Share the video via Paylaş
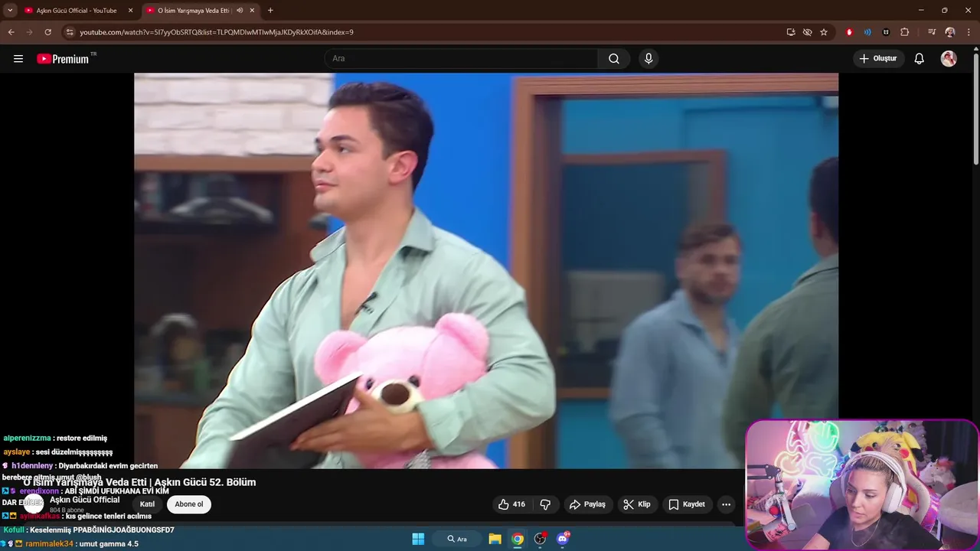 [x=587, y=504]
